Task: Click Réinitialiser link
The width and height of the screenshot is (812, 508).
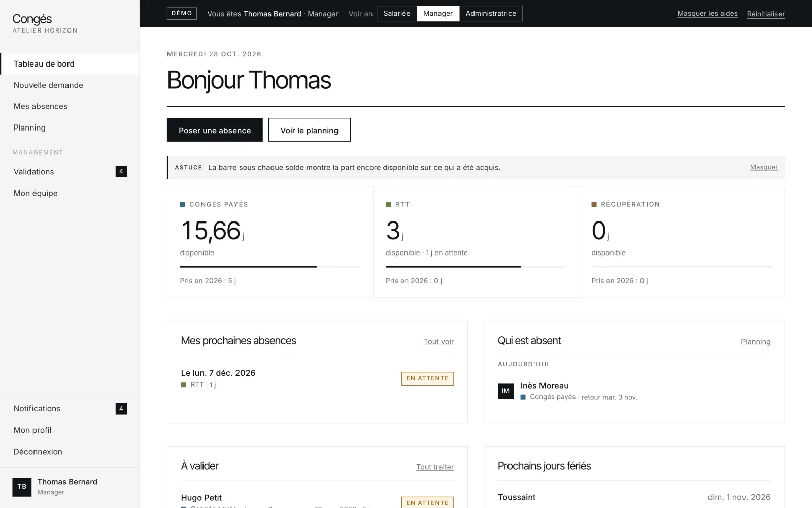Action: pyautogui.click(x=766, y=14)
